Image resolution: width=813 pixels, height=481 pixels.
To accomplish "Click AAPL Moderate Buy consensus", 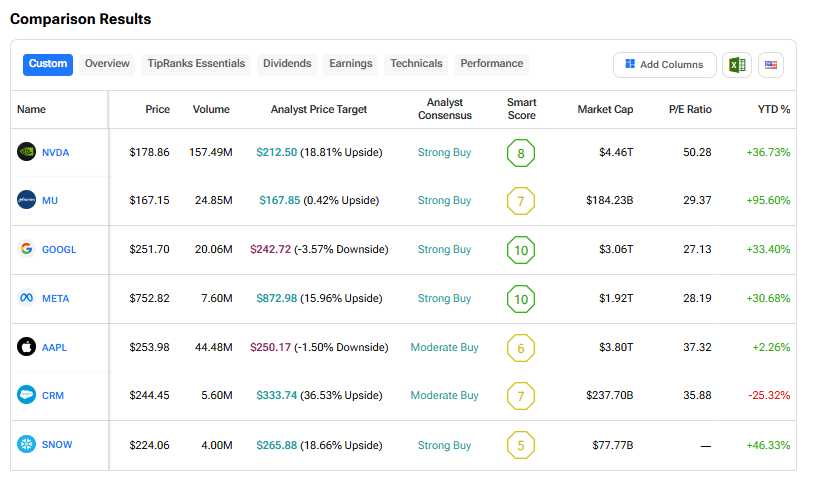I will 444,347.
